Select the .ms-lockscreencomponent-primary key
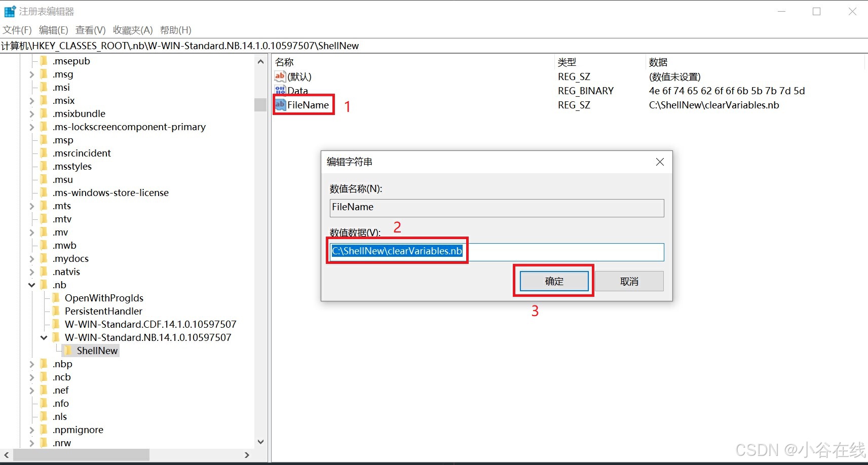 tap(129, 127)
